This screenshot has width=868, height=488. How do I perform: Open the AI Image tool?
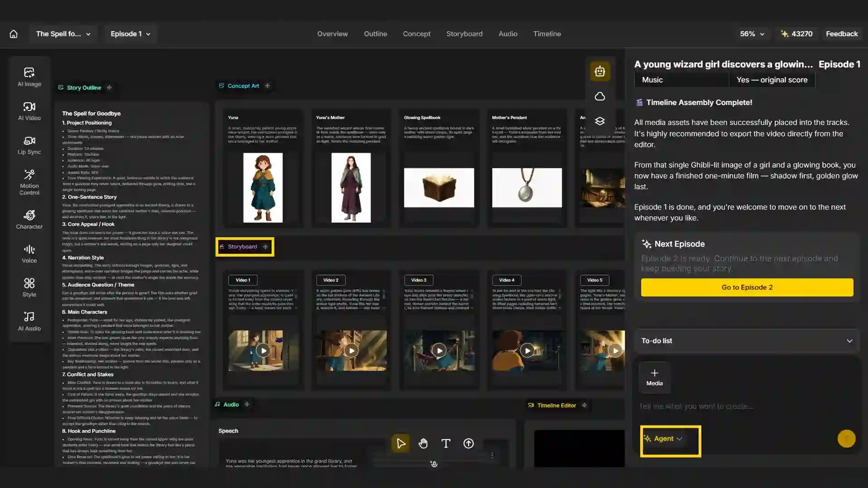[x=29, y=77]
